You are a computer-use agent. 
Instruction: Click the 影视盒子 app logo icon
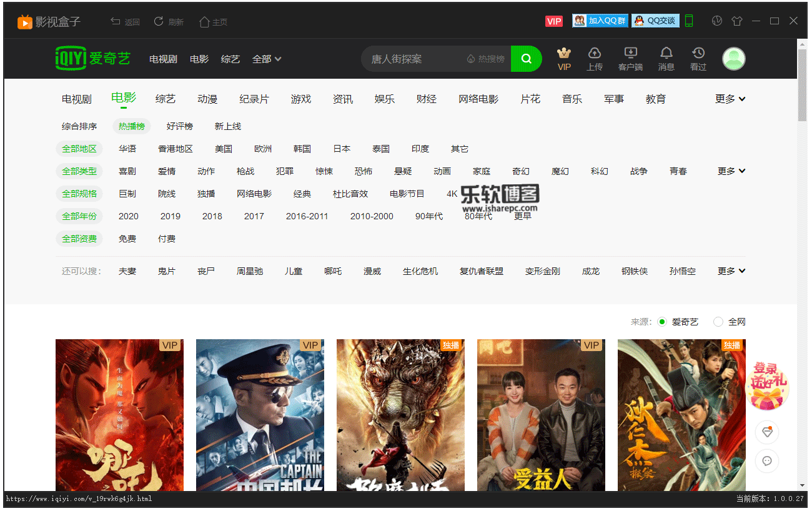pos(24,22)
